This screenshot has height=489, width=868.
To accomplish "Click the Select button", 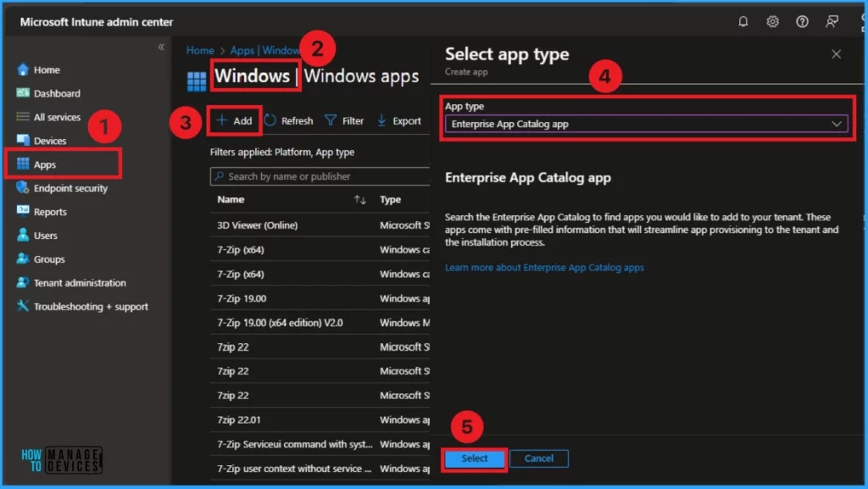I will pos(475,458).
